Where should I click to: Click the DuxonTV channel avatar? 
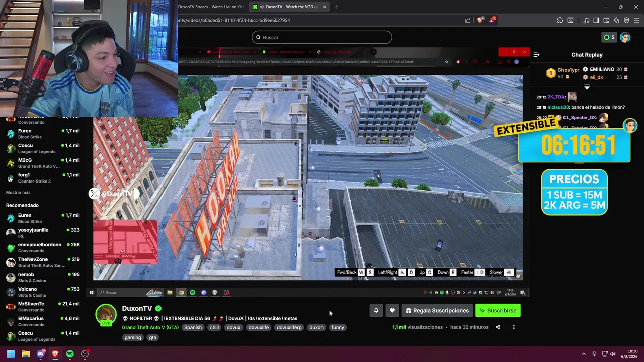106,315
